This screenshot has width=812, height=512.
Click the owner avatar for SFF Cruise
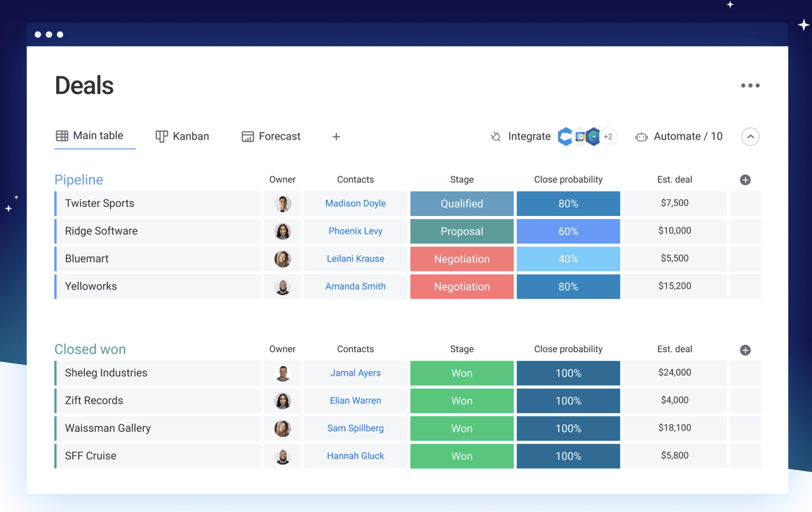coord(283,456)
